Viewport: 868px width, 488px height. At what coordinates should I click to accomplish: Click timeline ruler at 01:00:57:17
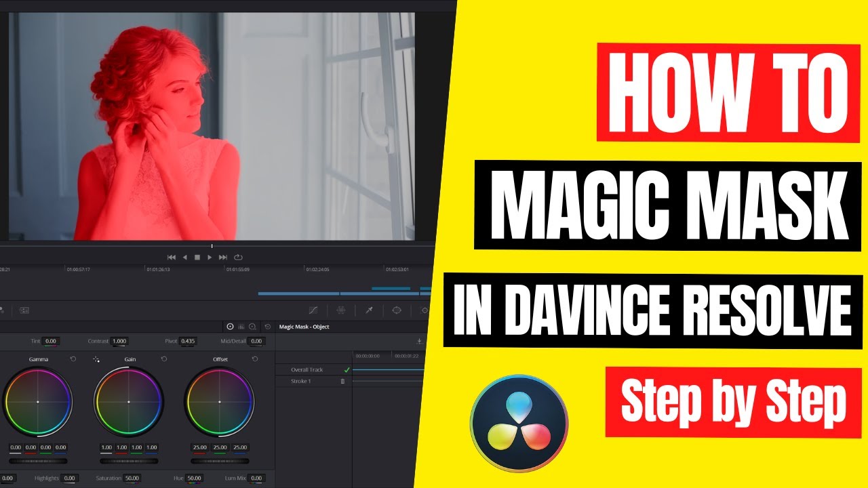(79, 269)
